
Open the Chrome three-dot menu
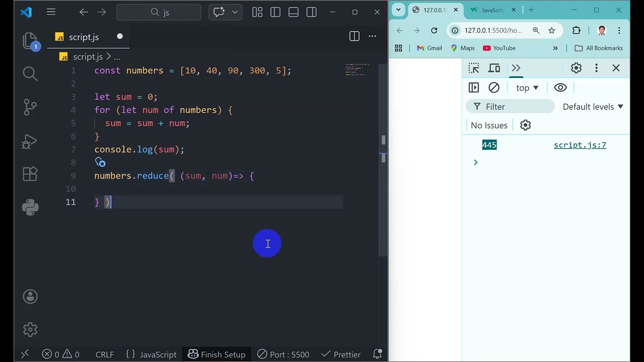[x=619, y=30]
